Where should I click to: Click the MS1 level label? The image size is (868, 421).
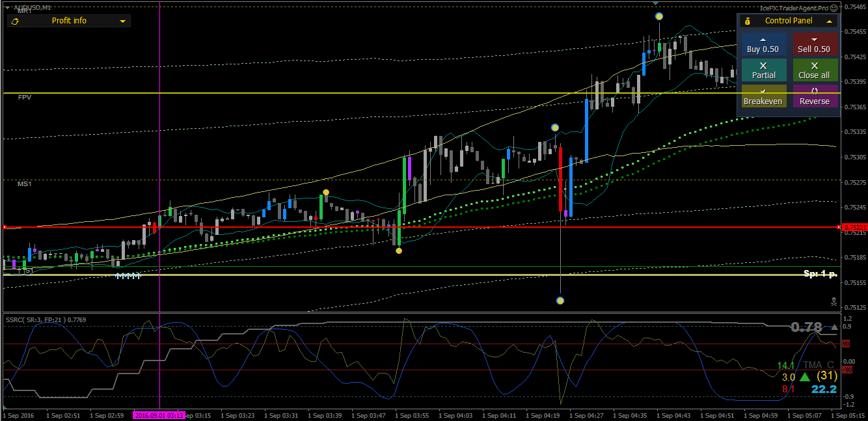point(25,184)
